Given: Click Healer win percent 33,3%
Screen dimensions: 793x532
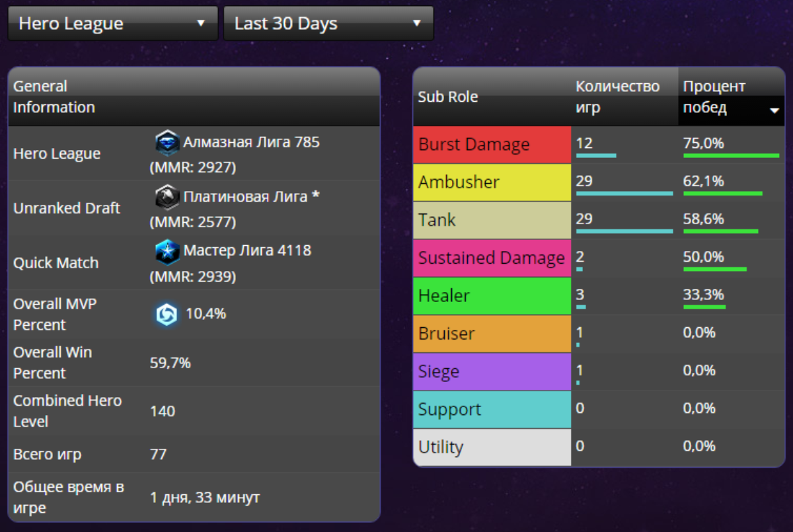Looking at the screenshot, I should [x=704, y=294].
